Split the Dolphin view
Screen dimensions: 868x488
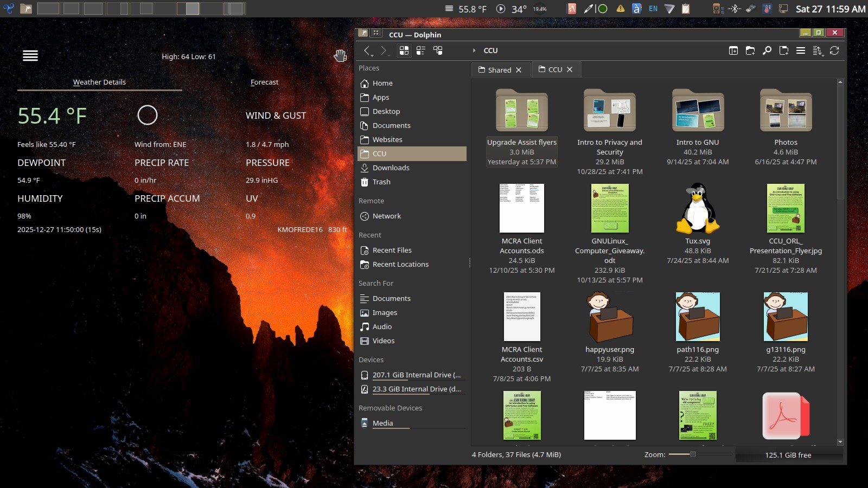click(734, 50)
